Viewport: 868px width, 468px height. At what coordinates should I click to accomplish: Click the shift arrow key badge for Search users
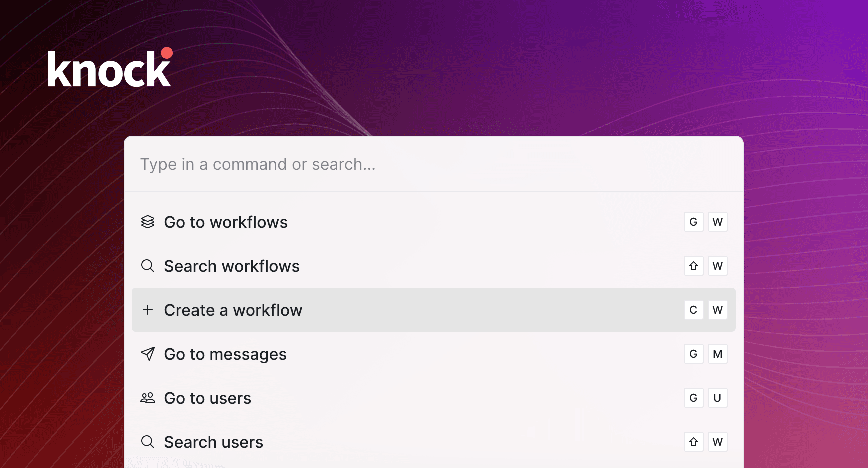pos(693,442)
